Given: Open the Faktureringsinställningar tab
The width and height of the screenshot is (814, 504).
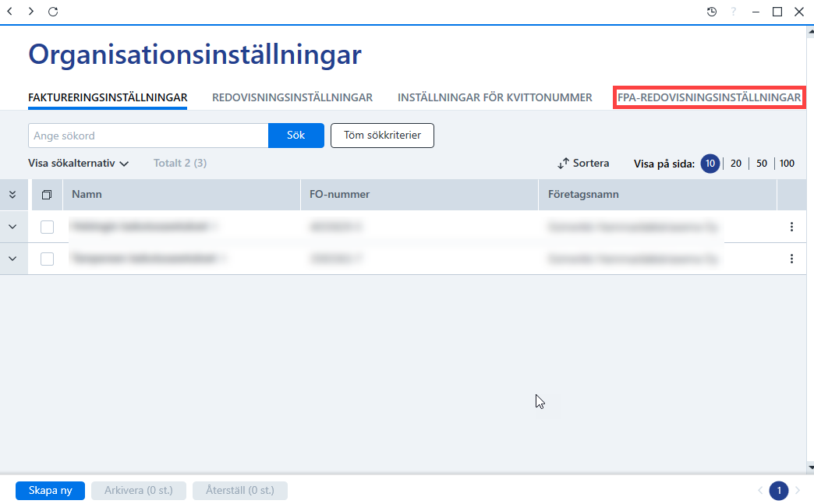Looking at the screenshot, I should click(108, 97).
